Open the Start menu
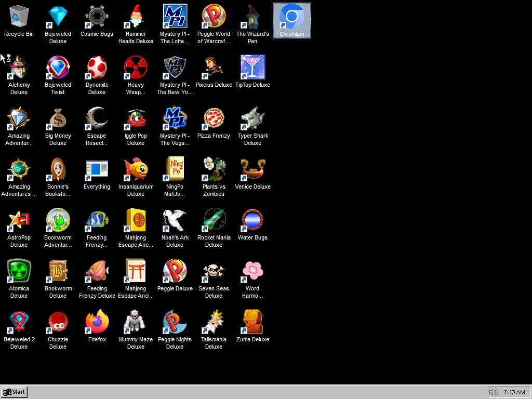Viewport: 532px width, 399px height. pyautogui.click(x=14, y=392)
